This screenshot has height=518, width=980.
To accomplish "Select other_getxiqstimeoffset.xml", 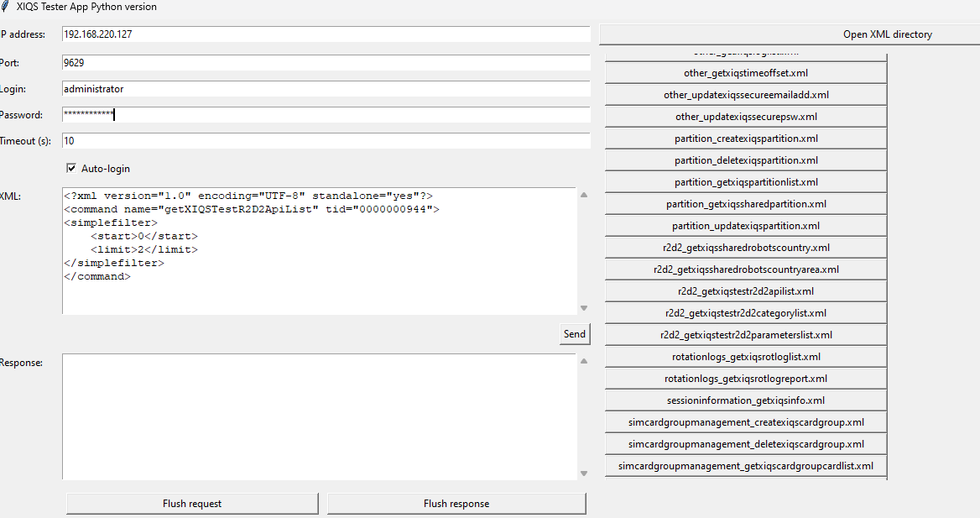I will (x=745, y=72).
